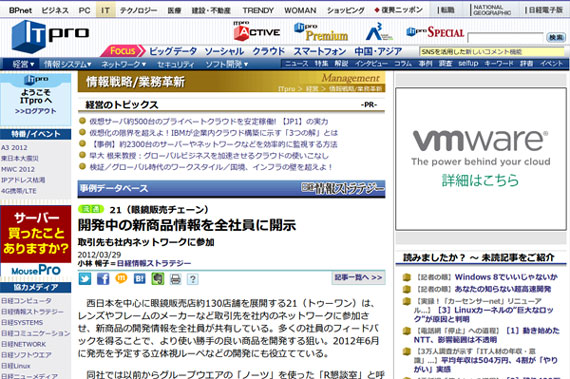The height and width of the screenshot is (379, 570).
Task: Expand the ソフト開発 dropdown menu
Action: [x=227, y=64]
